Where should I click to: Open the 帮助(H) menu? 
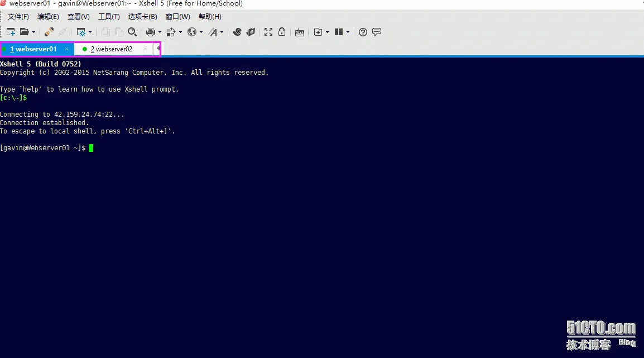click(x=210, y=17)
